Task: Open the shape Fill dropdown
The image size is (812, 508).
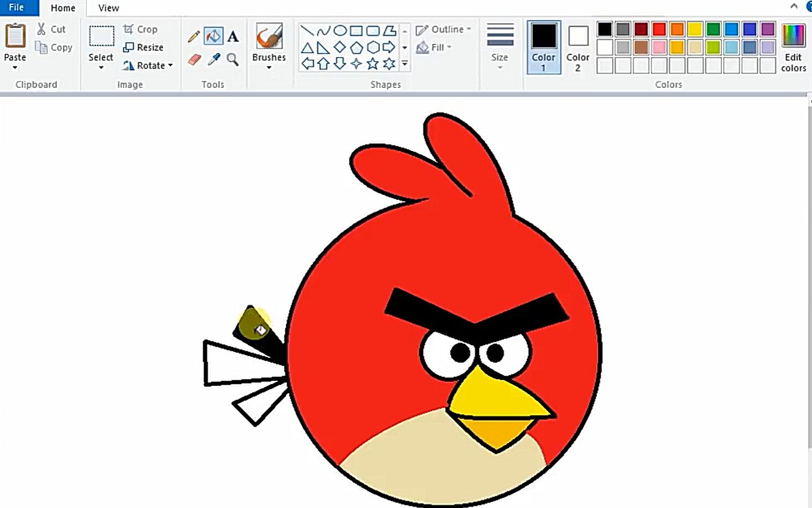Action: pyautogui.click(x=434, y=48)
